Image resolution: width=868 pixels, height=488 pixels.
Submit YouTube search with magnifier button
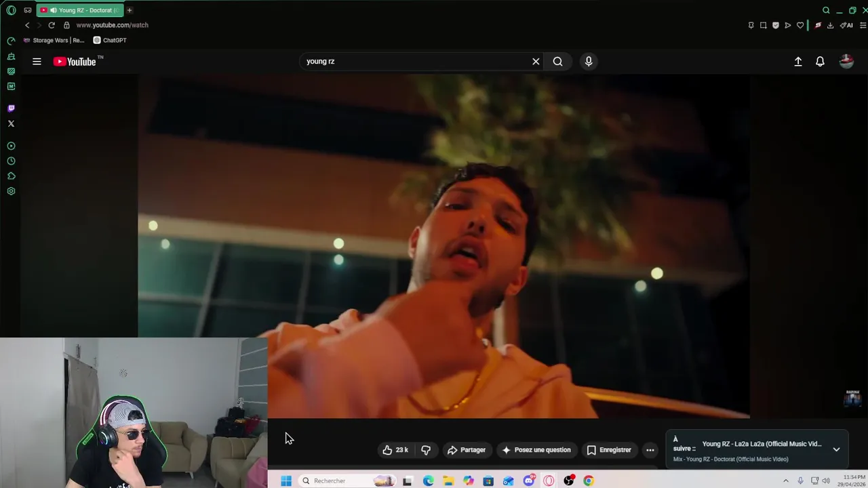point(557,61)
